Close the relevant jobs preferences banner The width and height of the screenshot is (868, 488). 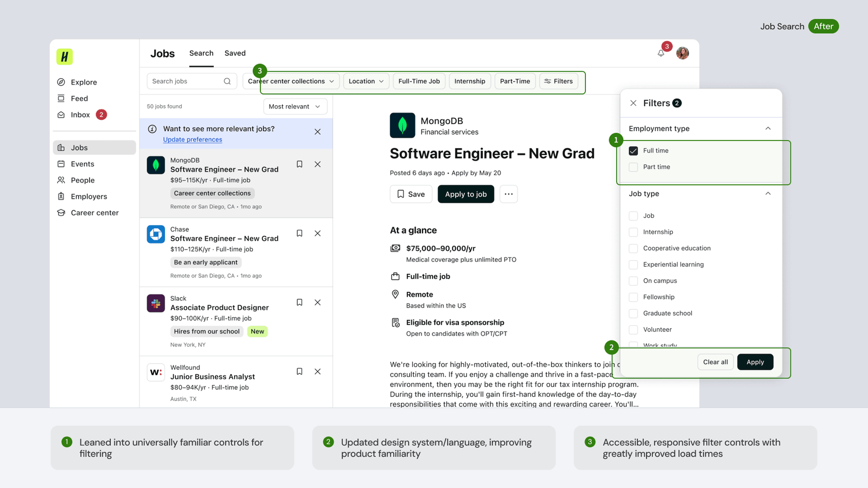[x=318, y=132]
